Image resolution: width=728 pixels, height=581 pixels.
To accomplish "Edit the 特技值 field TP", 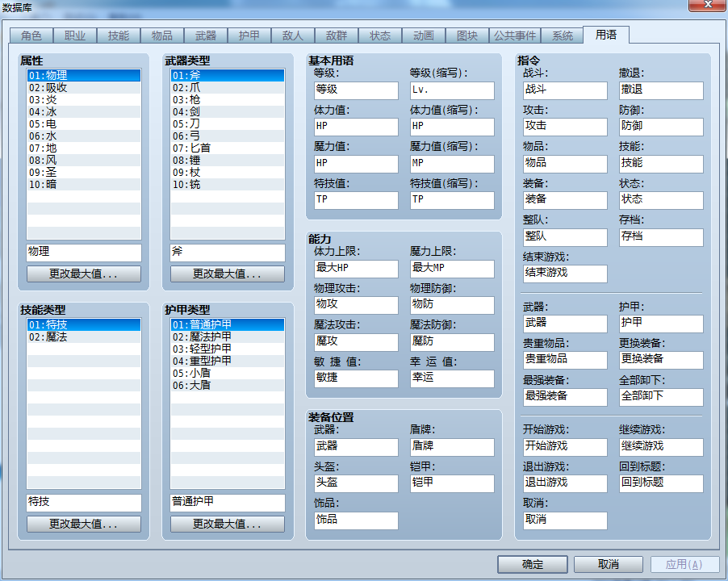I will click(x=356, y=200).
